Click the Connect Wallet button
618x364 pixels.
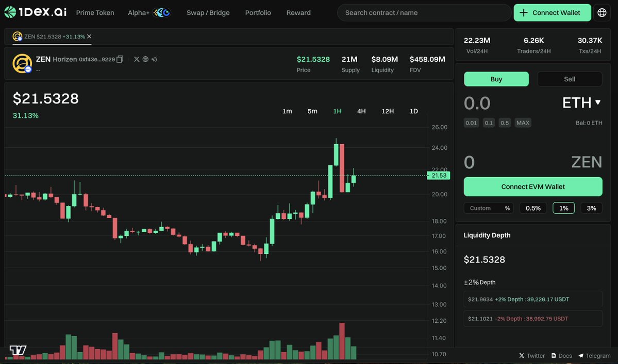point(552,12)
